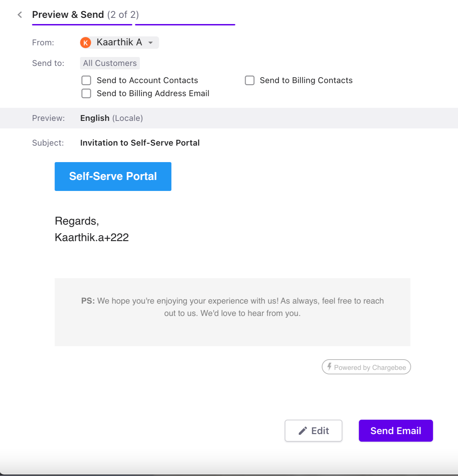Click the Kaarthik.a+222 signature text
The width and height of the screenshot is (458, 476).
[92, 237]
